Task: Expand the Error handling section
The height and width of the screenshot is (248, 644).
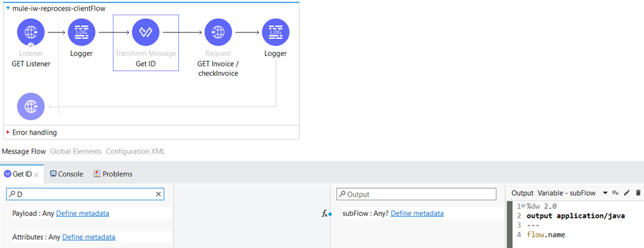Action: click(8, 133)
